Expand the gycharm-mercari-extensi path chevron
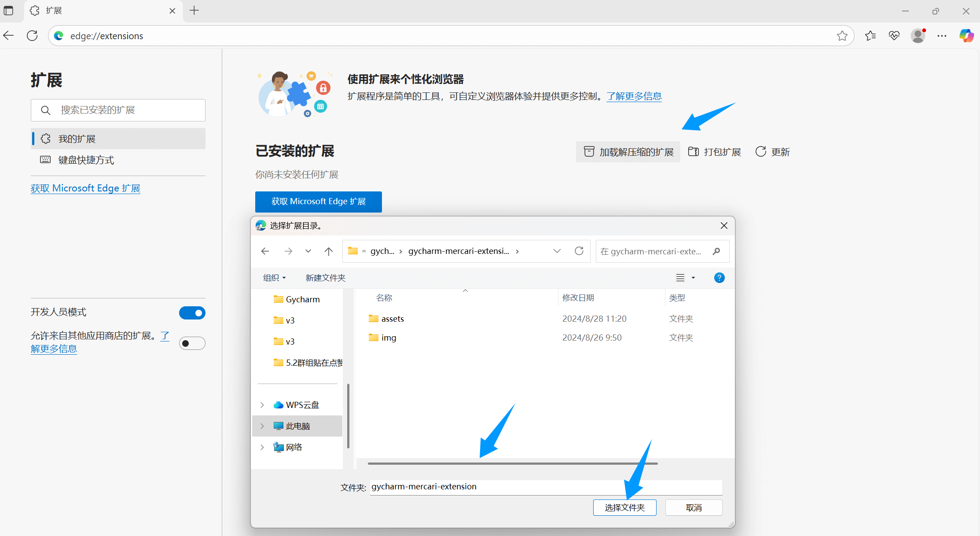The image size is (980, 536). click(517, 251)
